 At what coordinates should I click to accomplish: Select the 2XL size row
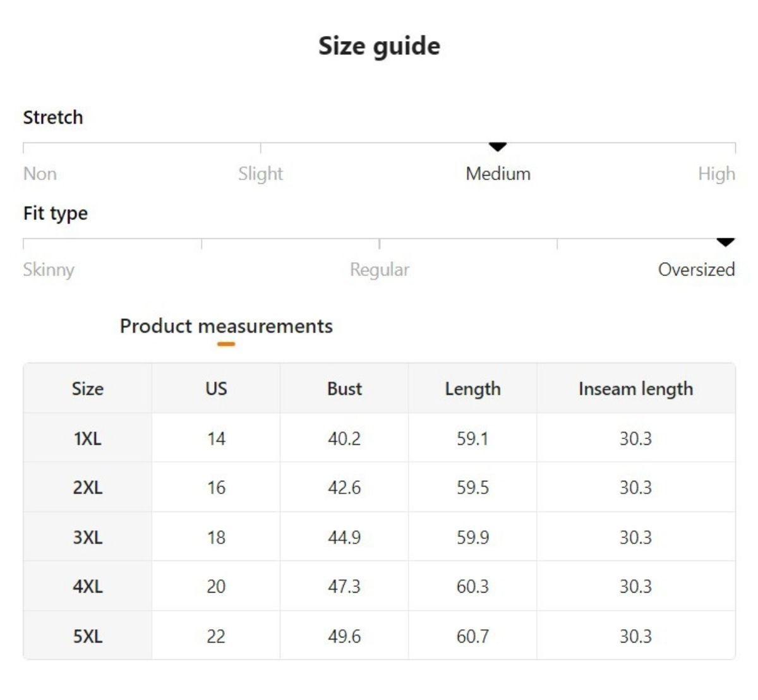pos(87,488)
